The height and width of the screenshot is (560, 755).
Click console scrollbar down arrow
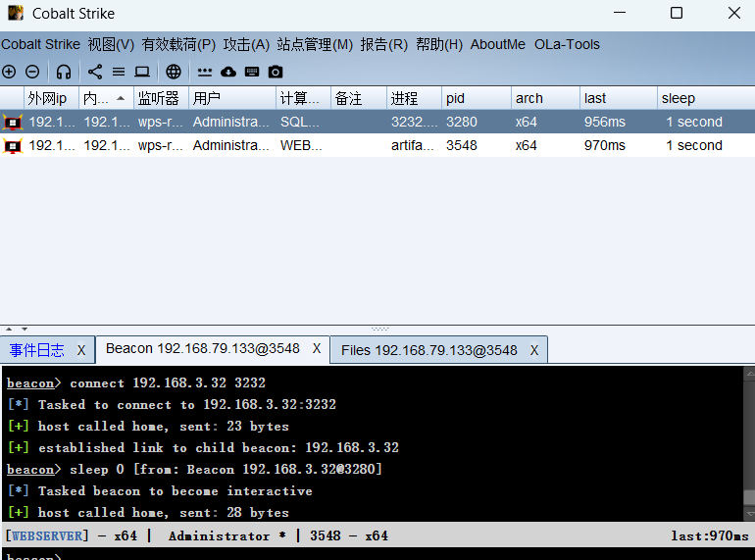tap(749, 513)
